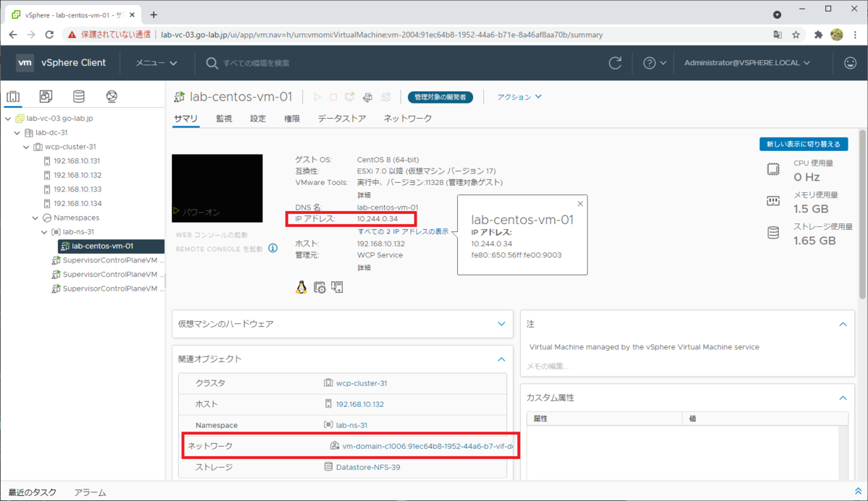Screen dimensions: 868x501
Task: Expand the 仮想マシンのハードウェア panel
Action: 502,324
